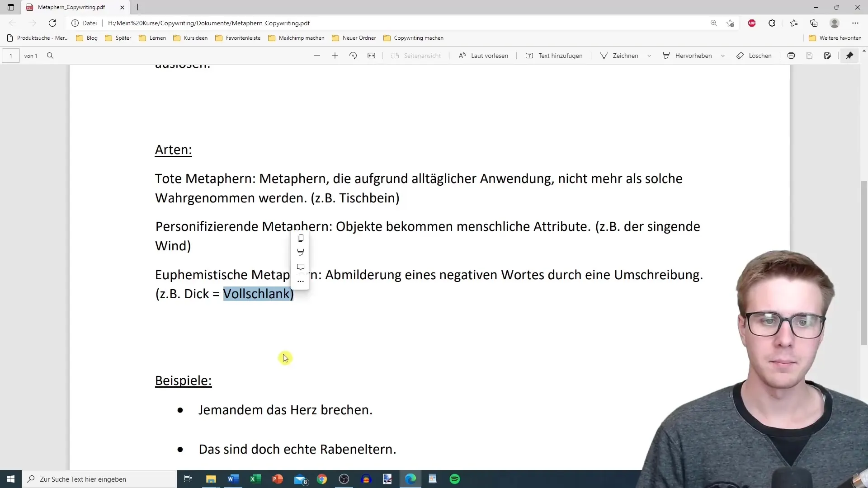The height and width of the screenshot is (488, 868).
Task: Open the Produktsuche bookmark
Action: (x=38, y=38)
